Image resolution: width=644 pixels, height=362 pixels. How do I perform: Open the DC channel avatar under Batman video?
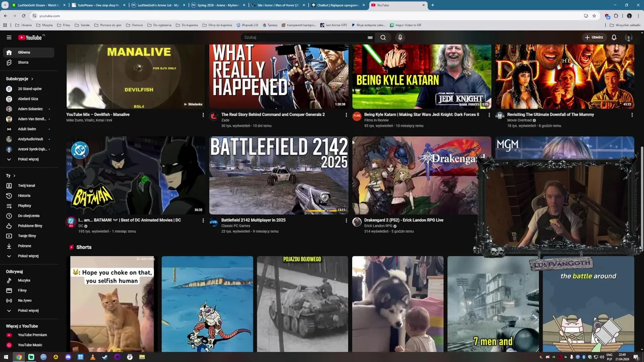point(71,222)
